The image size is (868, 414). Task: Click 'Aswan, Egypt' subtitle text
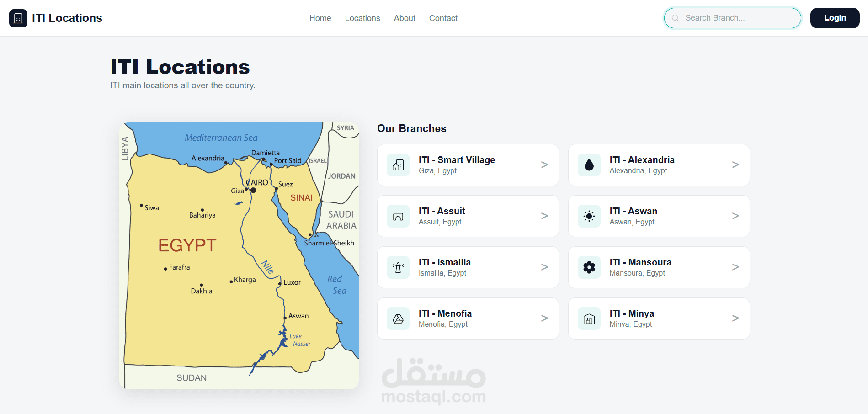pos(632,222)
